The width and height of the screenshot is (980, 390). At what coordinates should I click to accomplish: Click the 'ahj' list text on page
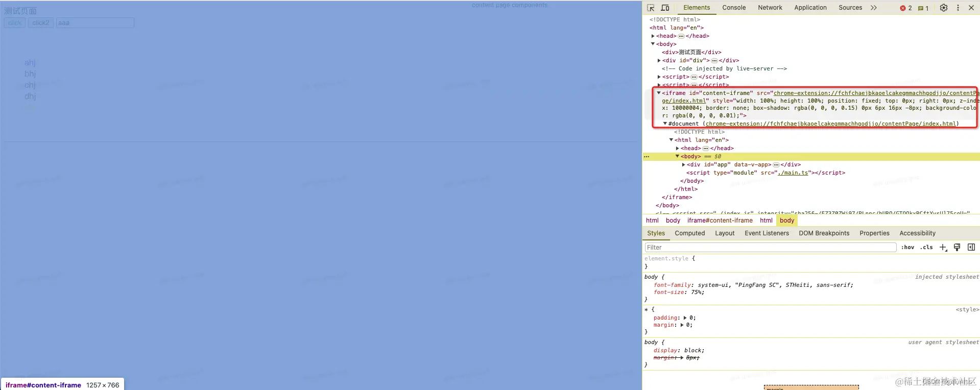pyautogui.click(x=30, y=63)
